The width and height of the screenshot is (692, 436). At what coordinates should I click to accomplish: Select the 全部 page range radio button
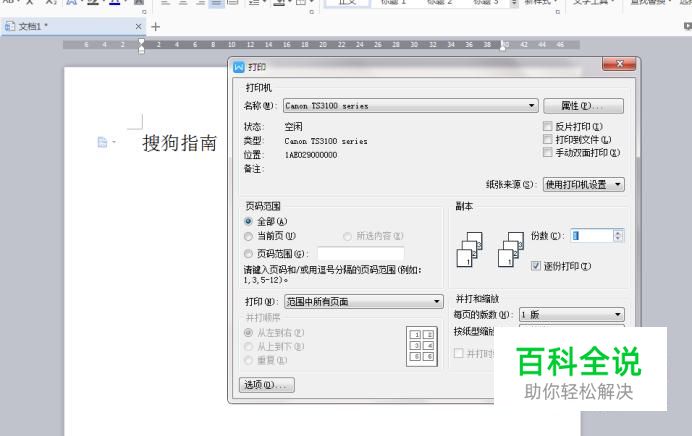tap(248, 221)
